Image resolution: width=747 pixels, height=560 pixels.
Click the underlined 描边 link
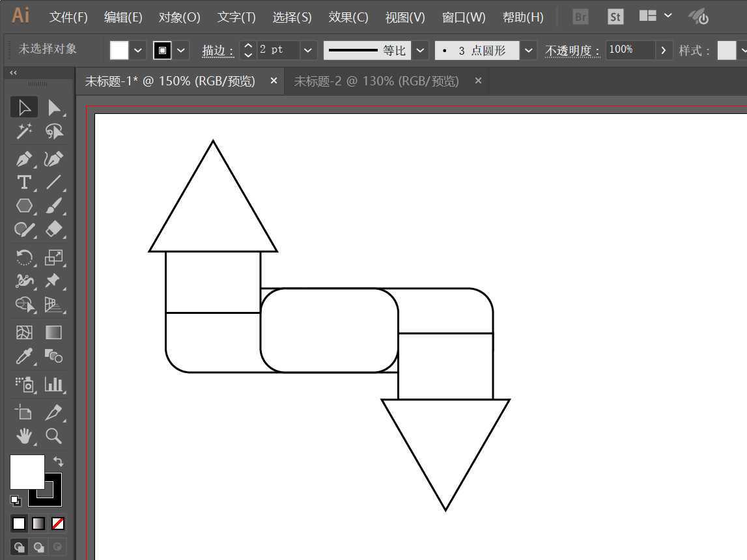(217, 50)
